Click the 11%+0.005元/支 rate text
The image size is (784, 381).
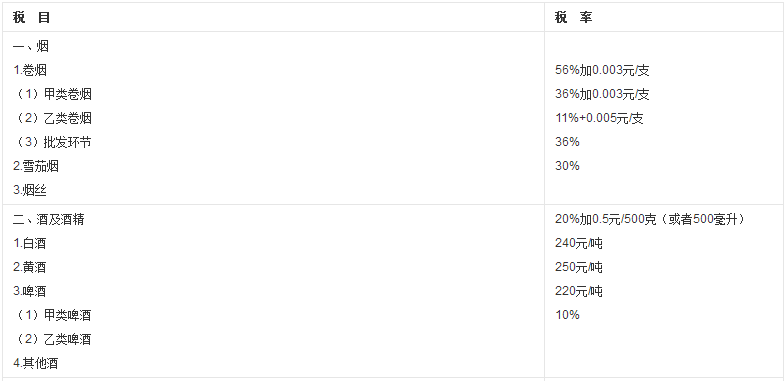coord(599,118)
